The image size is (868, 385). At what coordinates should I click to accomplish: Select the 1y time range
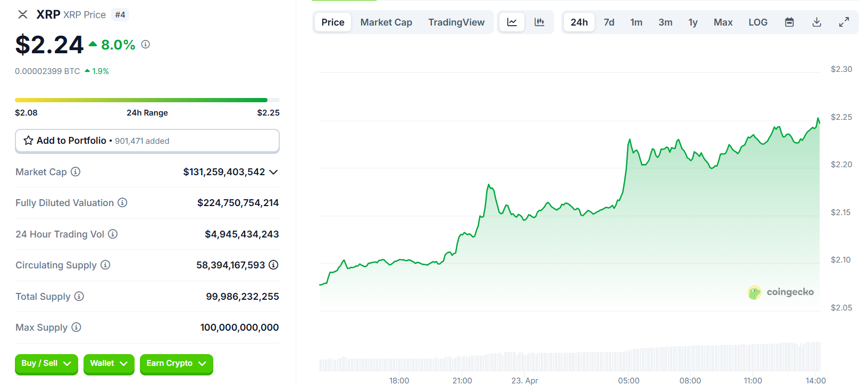point(693,22)
